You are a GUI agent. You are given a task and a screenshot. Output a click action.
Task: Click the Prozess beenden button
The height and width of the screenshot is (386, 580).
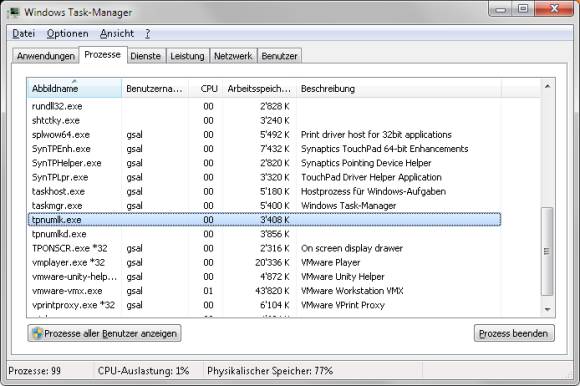click(514, 333)
